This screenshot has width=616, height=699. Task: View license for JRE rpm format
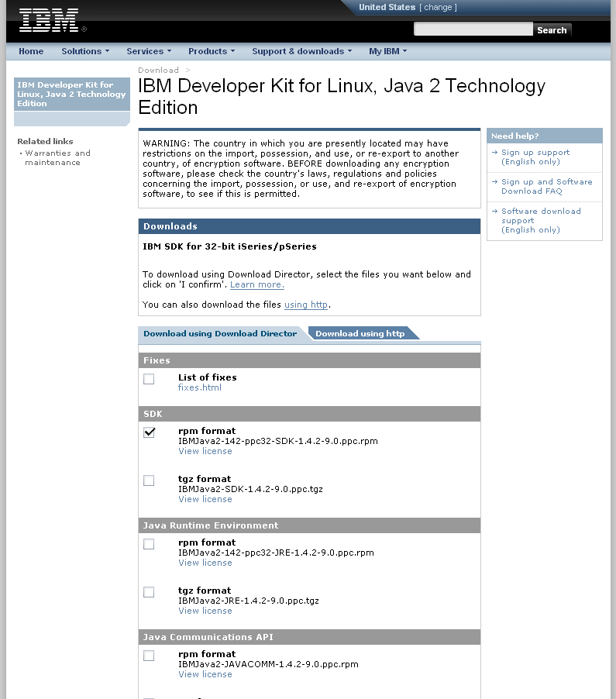click(205, 563)
